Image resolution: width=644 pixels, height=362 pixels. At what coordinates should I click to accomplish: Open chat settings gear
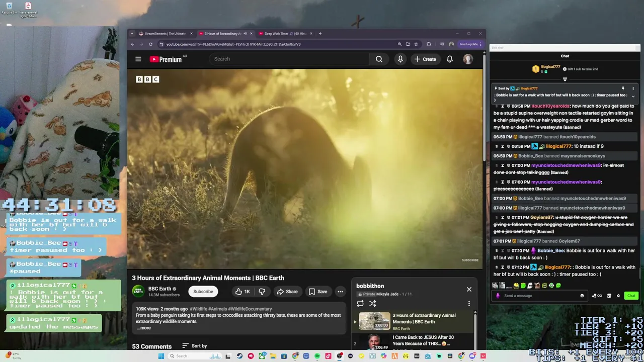tap(618, 296)
